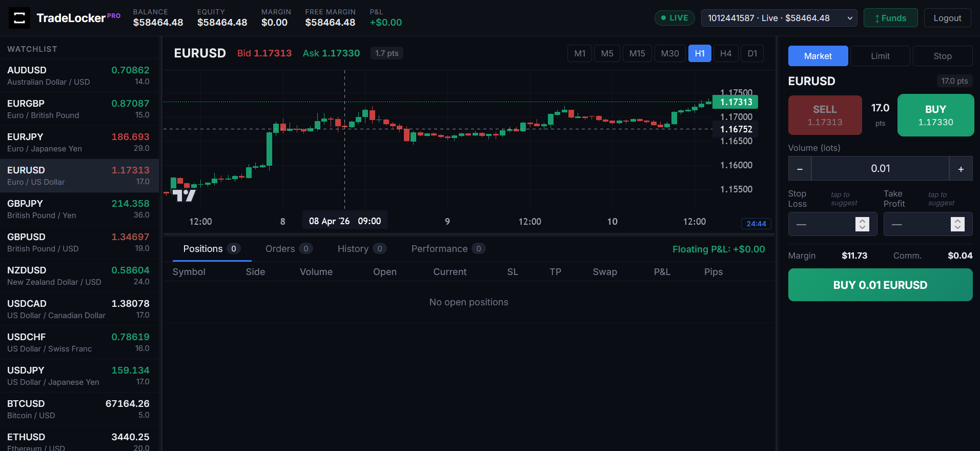Open the Performance tab

(448, 249)
